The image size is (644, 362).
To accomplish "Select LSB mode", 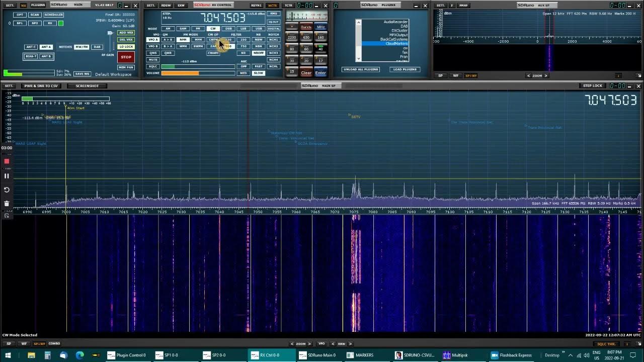I will [x=244, y=29].
